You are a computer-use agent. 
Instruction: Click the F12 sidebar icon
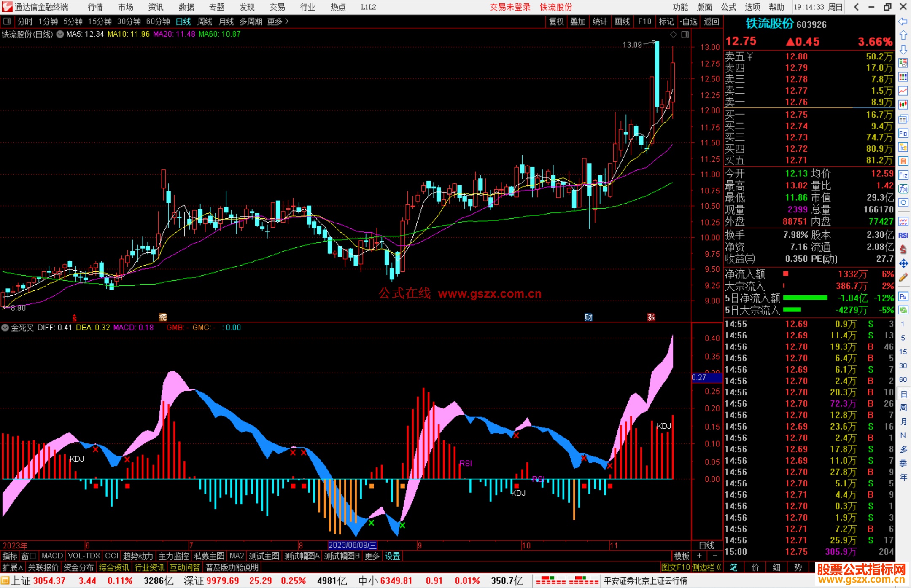903,175
